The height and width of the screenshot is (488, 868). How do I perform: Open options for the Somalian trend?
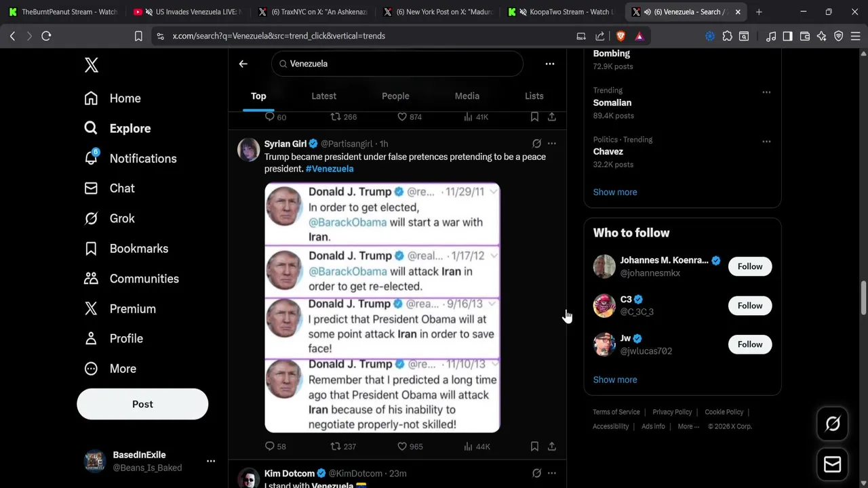(x=766, y=92)
